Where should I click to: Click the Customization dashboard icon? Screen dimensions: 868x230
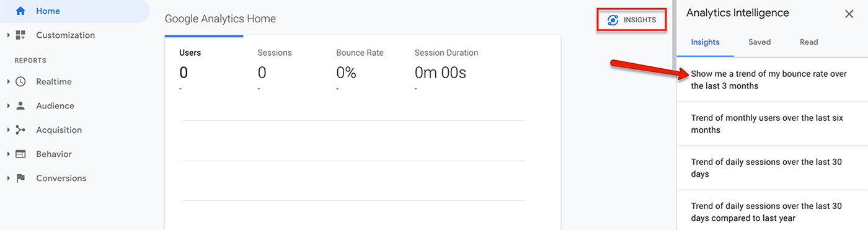pyautogui.click(x=20, y=35)
